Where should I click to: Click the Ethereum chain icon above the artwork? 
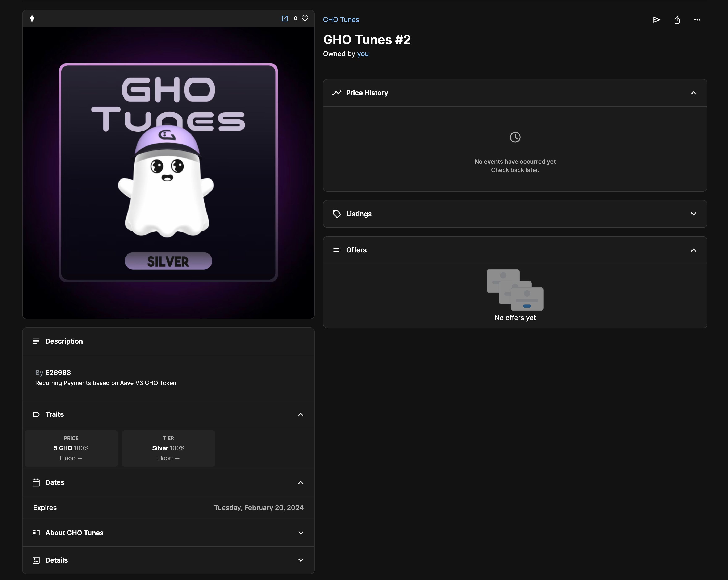tap(32, 18)
